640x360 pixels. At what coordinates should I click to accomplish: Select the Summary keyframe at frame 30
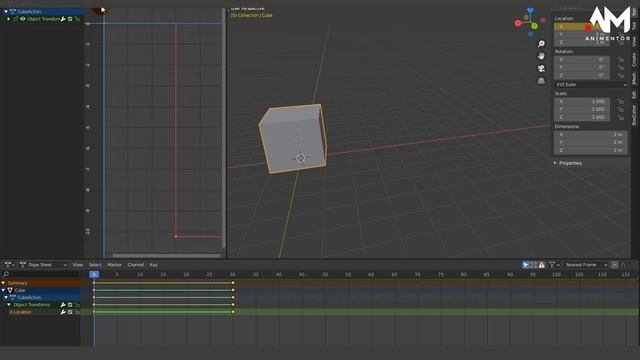(233, 283)
